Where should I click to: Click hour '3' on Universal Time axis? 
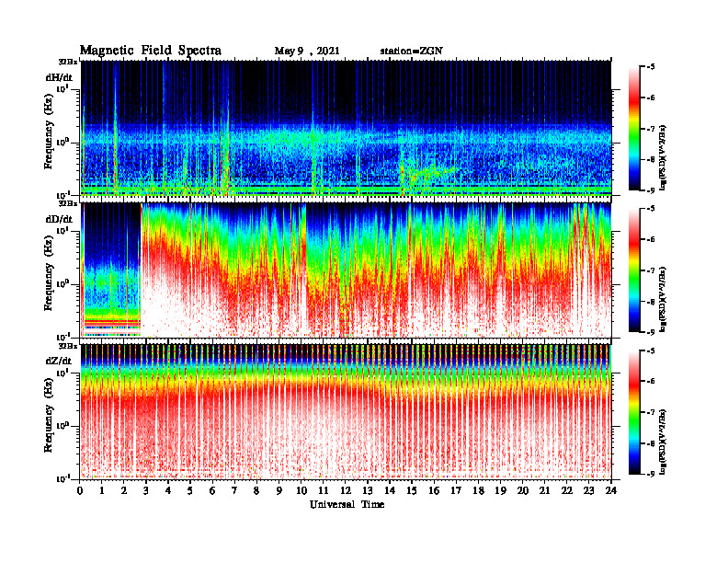click(146, 491)
